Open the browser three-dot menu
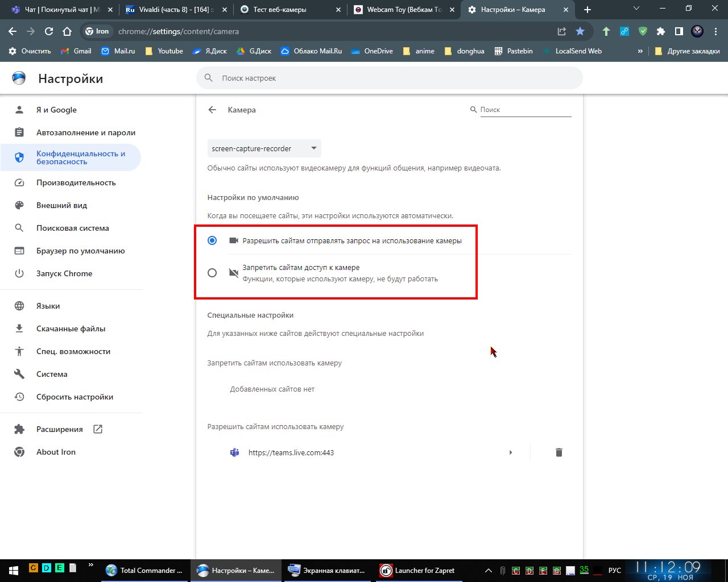728x582 pixels. point(716,31)
